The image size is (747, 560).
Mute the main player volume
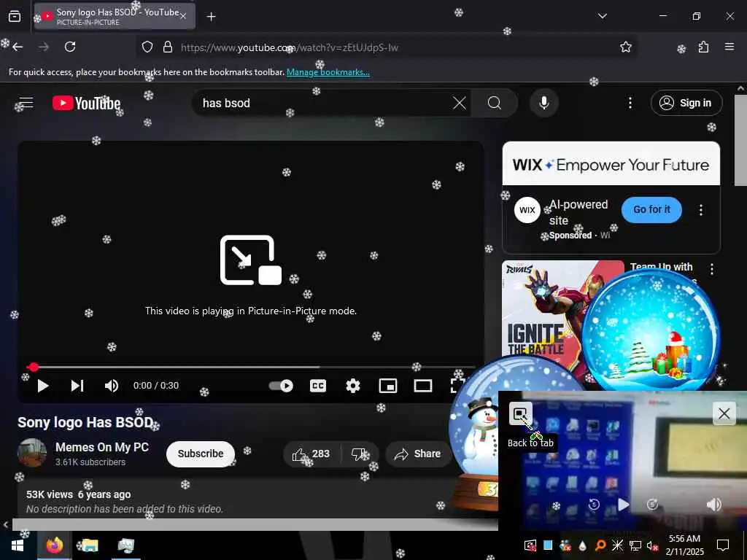(112, 386)
